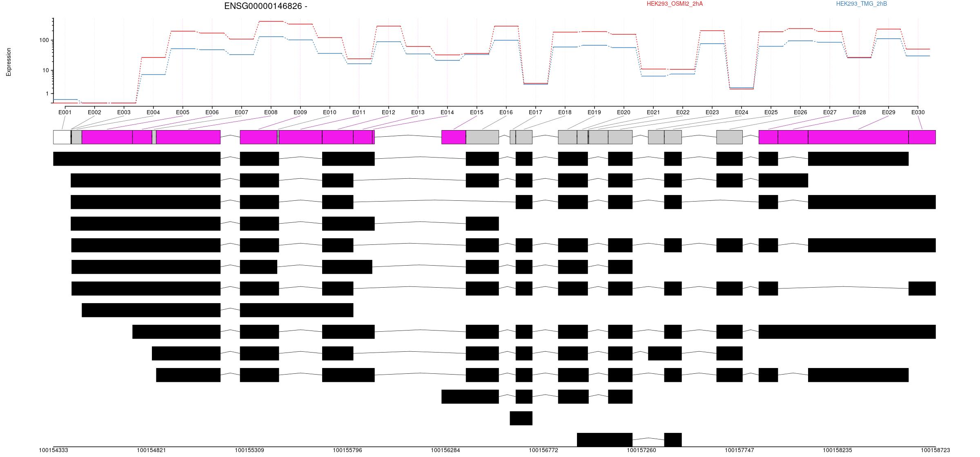Click exon label E029
The image size is (980, 457).
point(889,112)
